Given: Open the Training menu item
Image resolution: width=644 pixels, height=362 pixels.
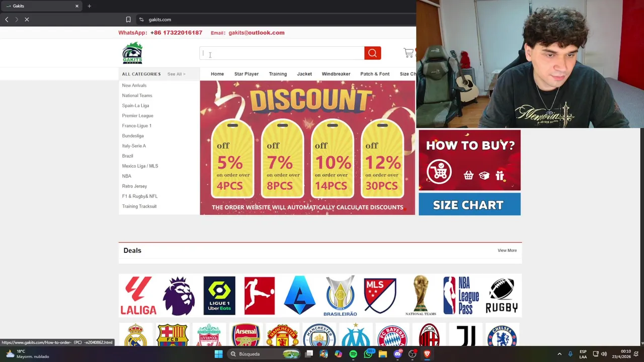Looking at the screenshot, I should coord(278,74).
